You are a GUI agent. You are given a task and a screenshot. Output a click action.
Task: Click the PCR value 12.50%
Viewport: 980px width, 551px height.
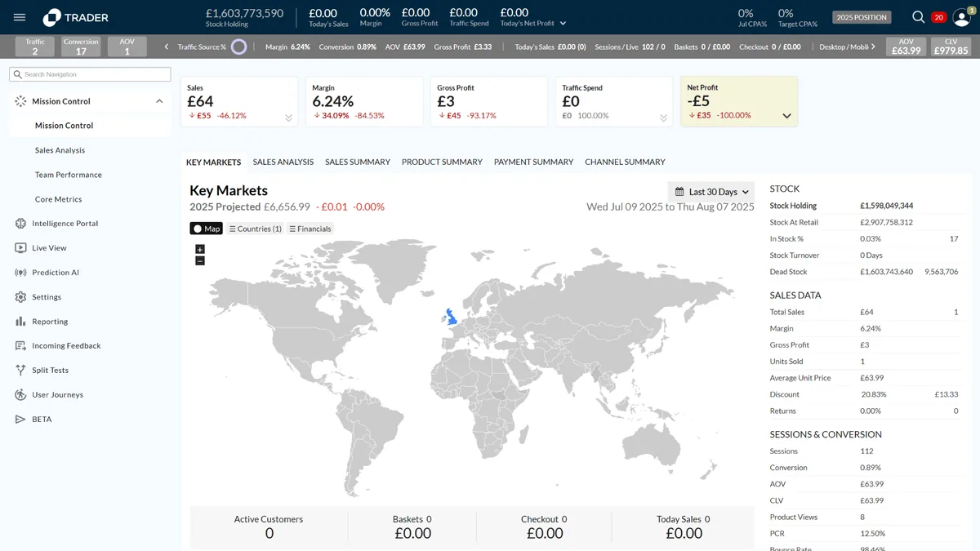click(x=872, y=534)
